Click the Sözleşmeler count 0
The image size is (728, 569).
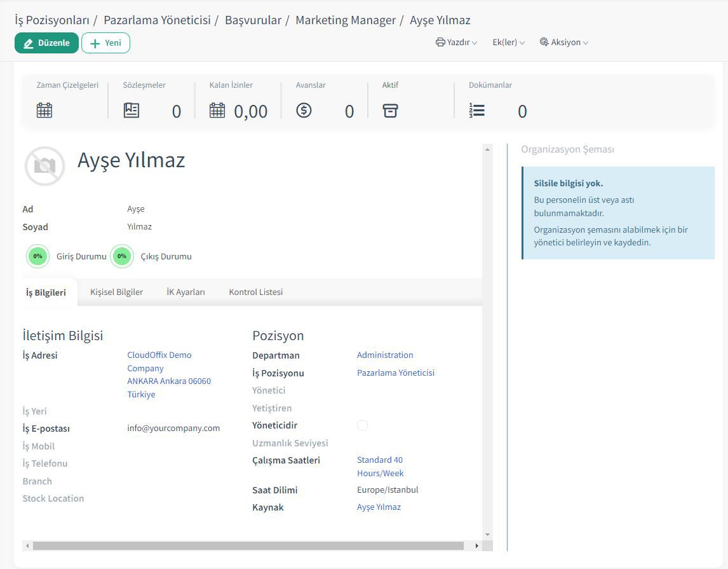coord(177,111)
